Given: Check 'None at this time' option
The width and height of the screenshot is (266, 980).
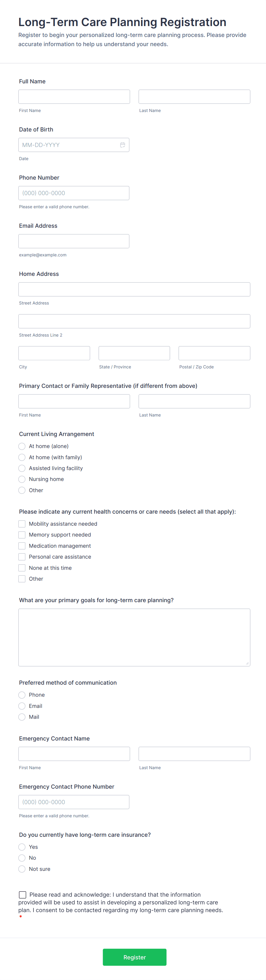Looking at the screenshot, I should (x=22, y=567).
